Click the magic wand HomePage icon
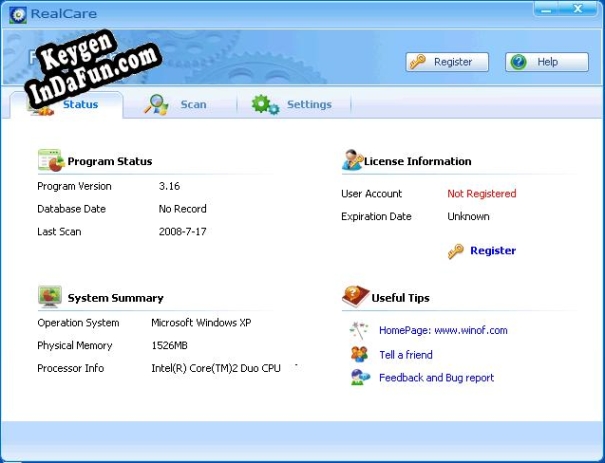Screen dimensions: 605x463 359,330
